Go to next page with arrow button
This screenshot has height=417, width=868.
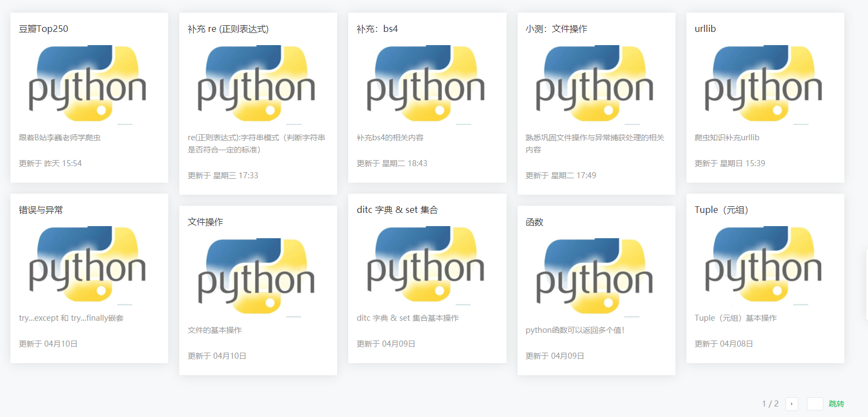tap(792, 404)
